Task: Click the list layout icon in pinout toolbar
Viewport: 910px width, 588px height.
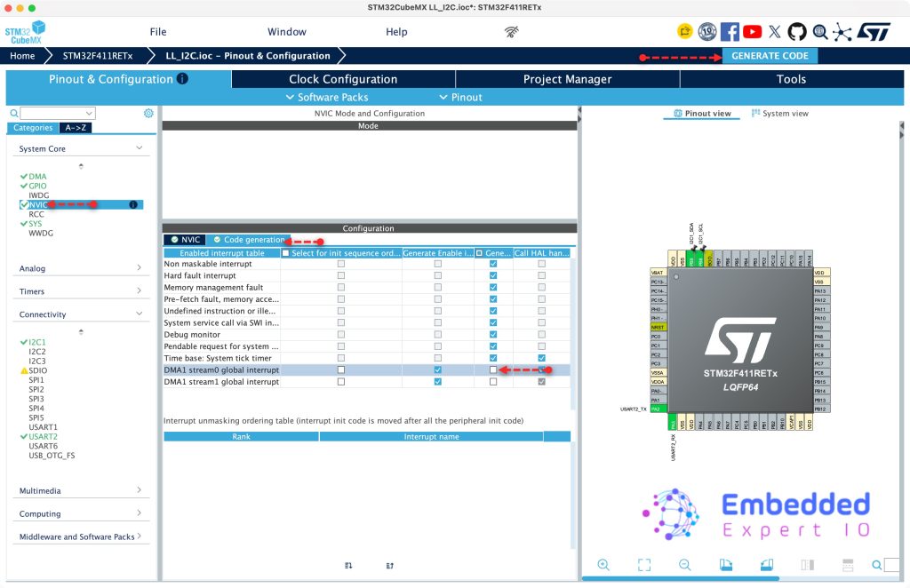Action: point(848,565)
